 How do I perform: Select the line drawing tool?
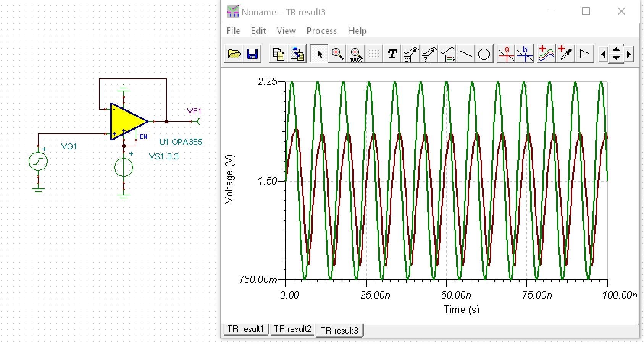(466, 54)
